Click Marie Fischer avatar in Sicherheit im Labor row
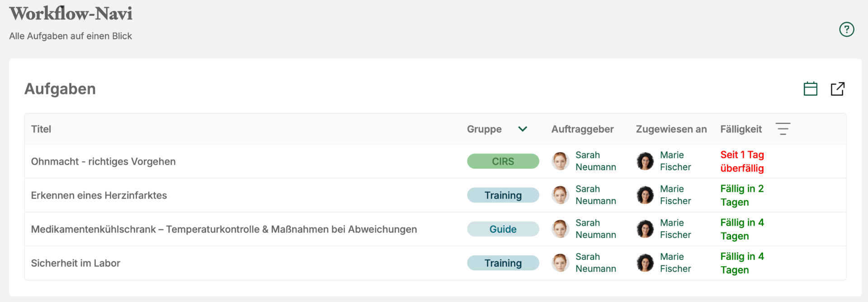Viewport: 868px width, 302px height. click(645, 263)
